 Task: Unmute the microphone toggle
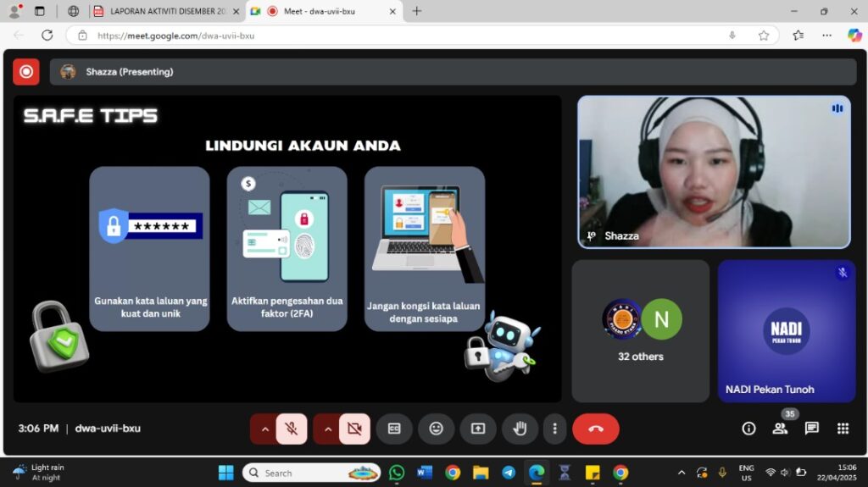tap(292, 429)
